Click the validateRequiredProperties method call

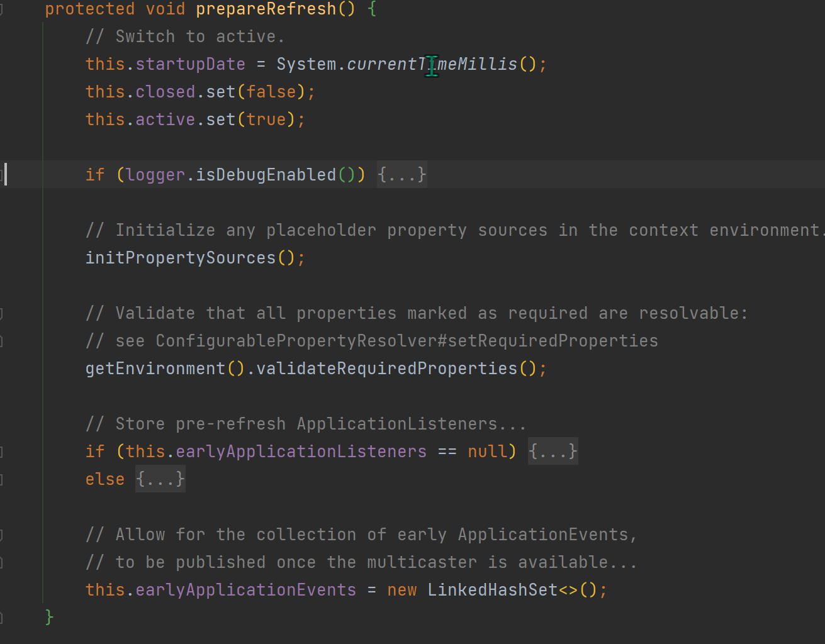click(387, 369)
